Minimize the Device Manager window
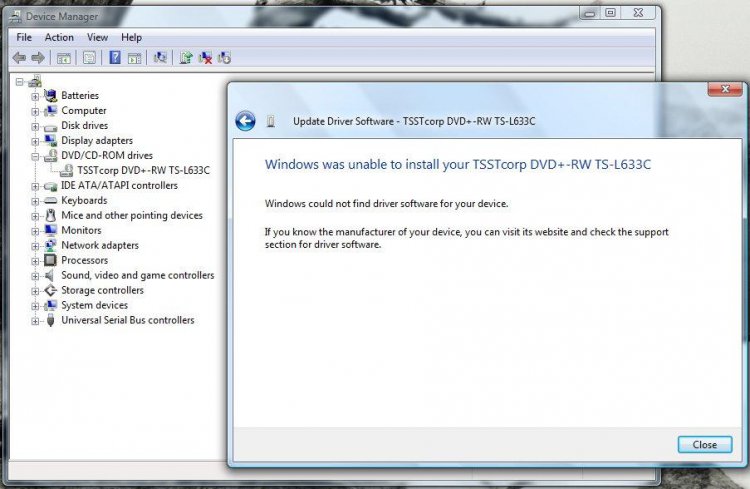Viewport: 750px width, 489px height. (x=590, y=13)
